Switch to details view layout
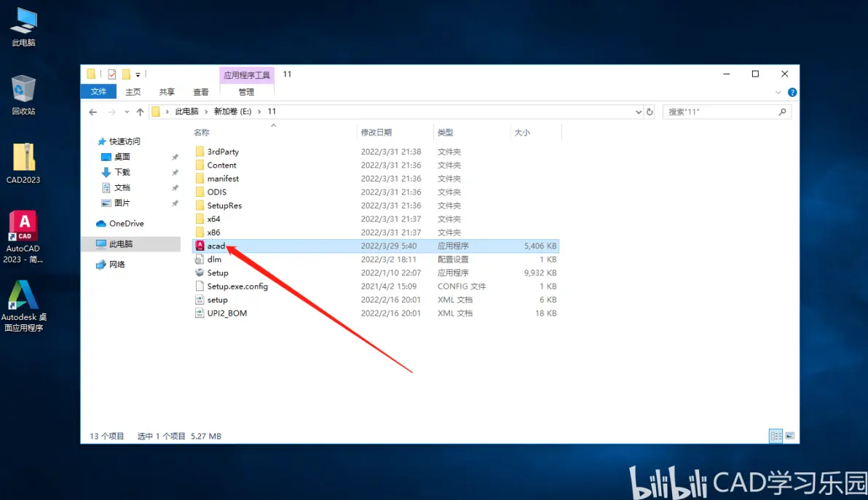The width and height of the screenshot is (868, 500). click(776, 437)
